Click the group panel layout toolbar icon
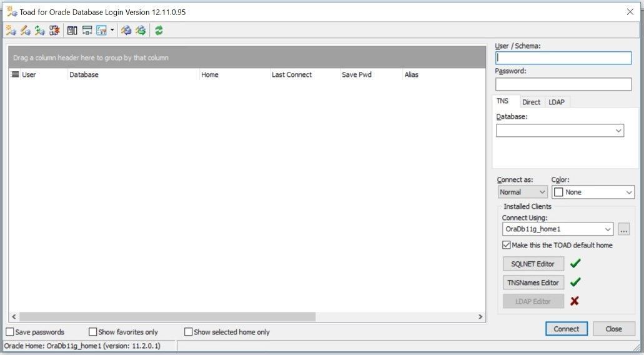Viewport: 644px width, 355px height. [x=87, y=30]
